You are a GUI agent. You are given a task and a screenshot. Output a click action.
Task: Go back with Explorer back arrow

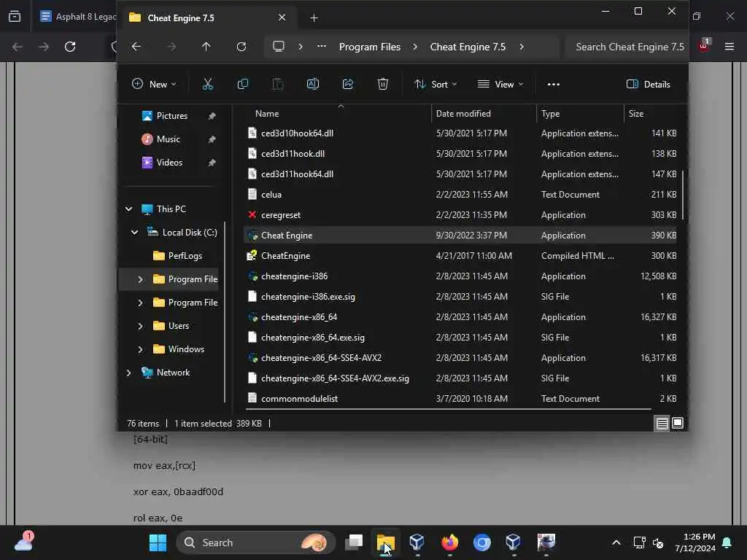(x=136, y=47)
